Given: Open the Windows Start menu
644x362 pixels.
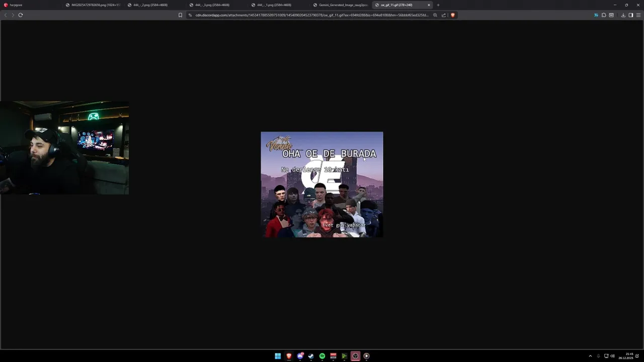Looking at the screenshot, I should coord(278,356).
